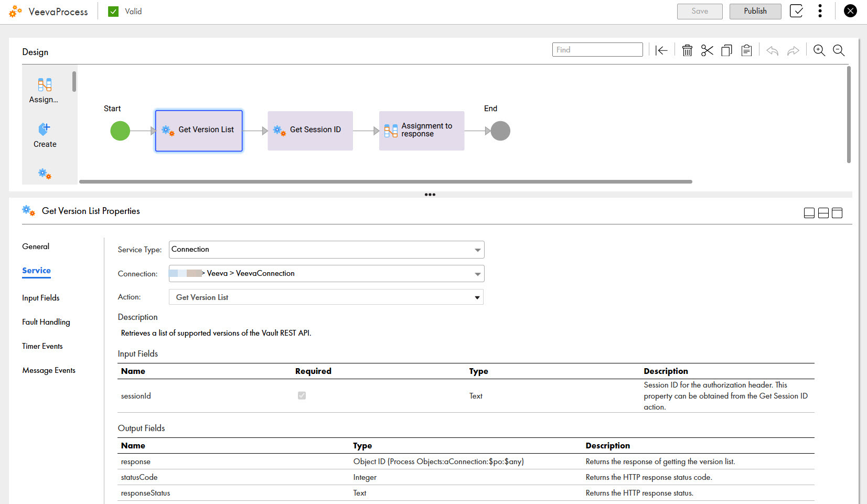Select the Create step in palette
This screenshot has height=504, width=867.
click(45, 135)
